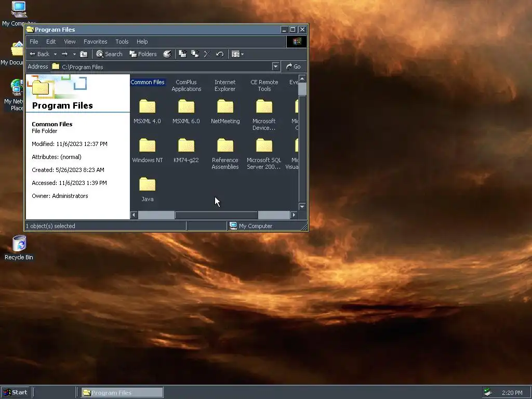The height and width of the screenshot is (399, 532).
Task: Open the Search pane
Action: pyautogui.click(x=109, y=54)
